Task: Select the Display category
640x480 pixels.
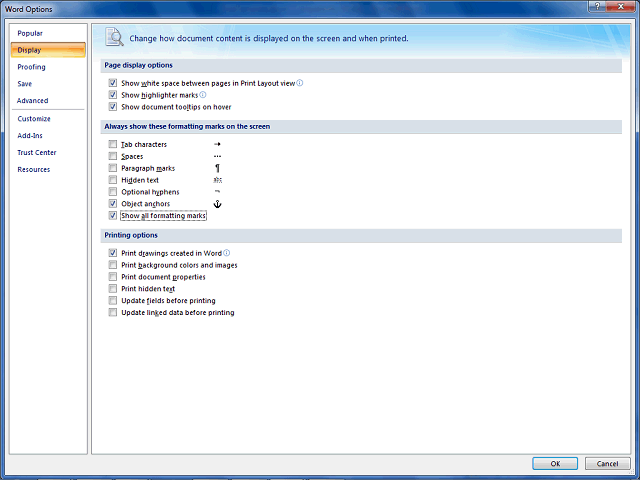Action: pyautogui.click(x=48, y=50)
